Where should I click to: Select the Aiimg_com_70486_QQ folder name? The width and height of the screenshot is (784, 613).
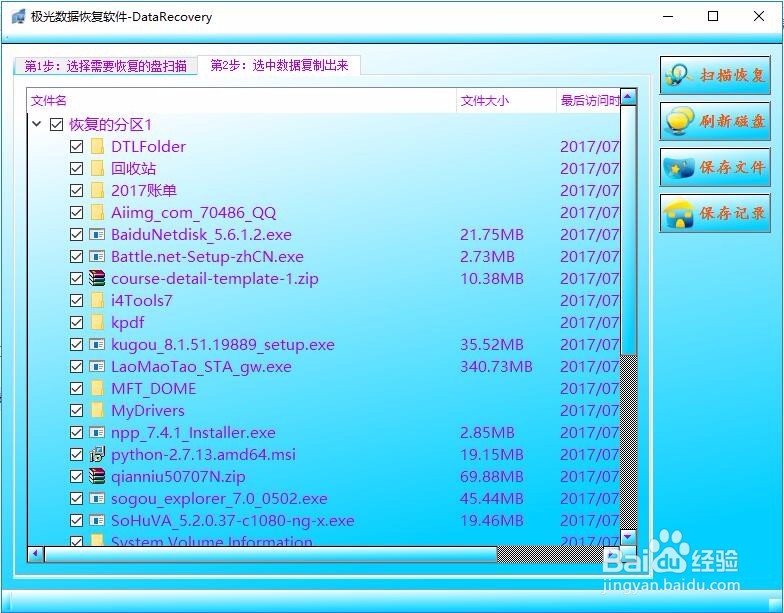194,212
